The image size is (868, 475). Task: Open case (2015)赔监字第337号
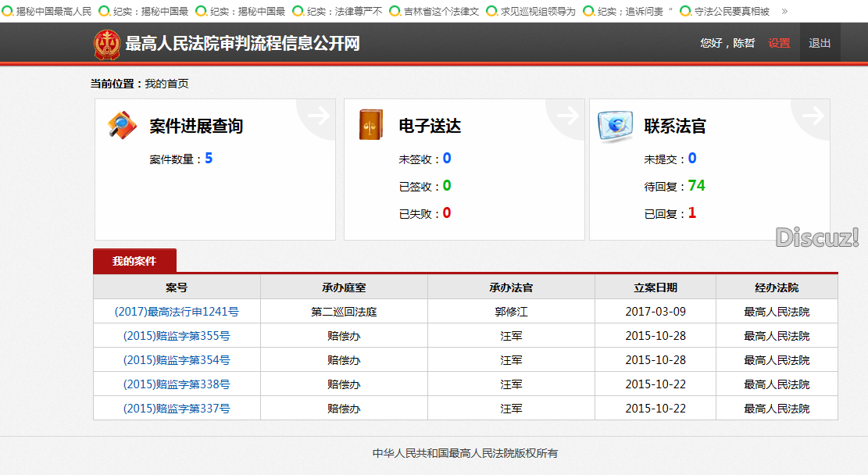point(177,409)
